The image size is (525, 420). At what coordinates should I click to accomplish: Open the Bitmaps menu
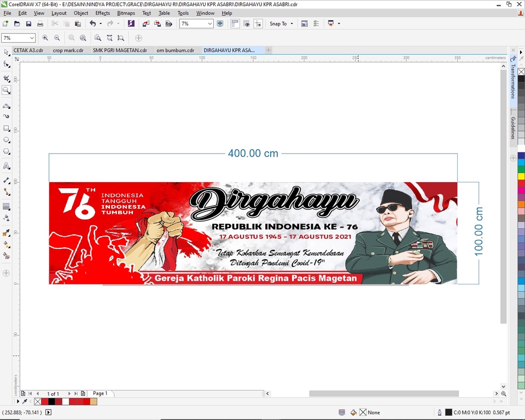pos(126,13)
